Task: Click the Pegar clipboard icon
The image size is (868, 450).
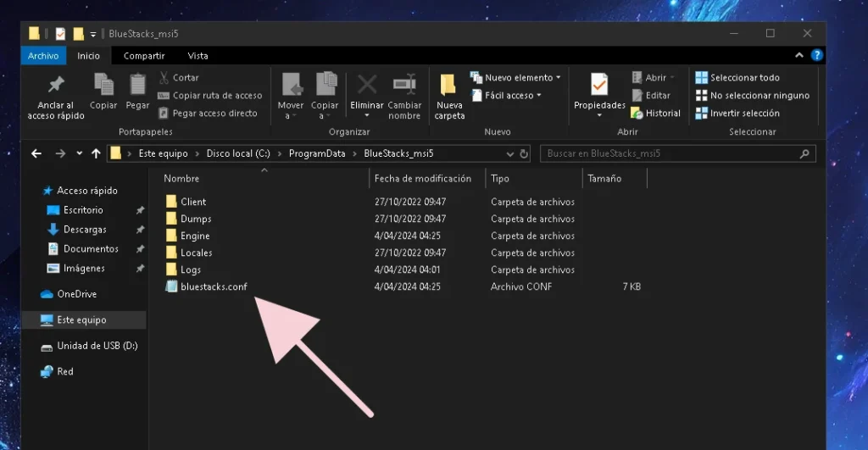Action: click(x=137, y=86)
